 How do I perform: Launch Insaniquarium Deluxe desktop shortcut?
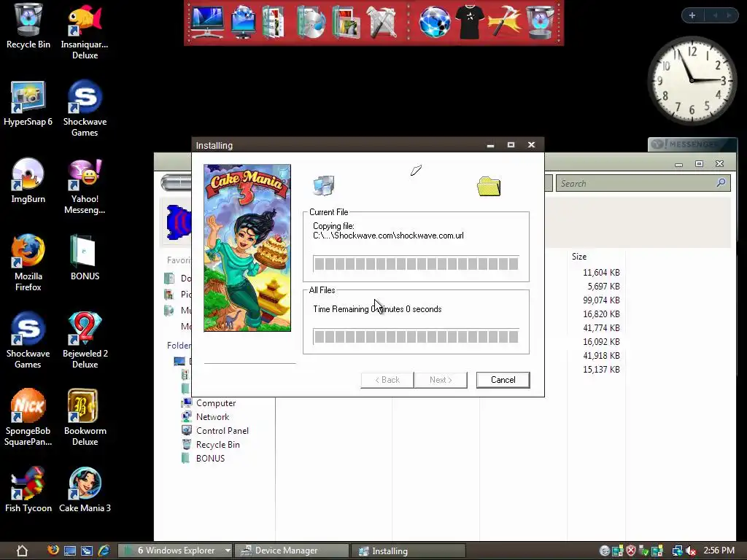pos(85,31)
